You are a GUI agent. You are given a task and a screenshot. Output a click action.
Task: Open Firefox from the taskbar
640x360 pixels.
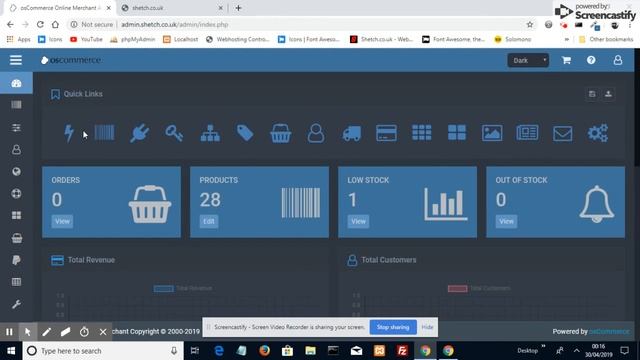(x=264, y=351)
